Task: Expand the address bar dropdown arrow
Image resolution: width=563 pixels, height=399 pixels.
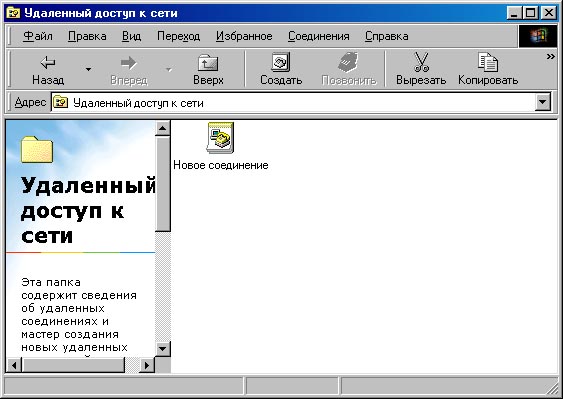Action: 543,103
